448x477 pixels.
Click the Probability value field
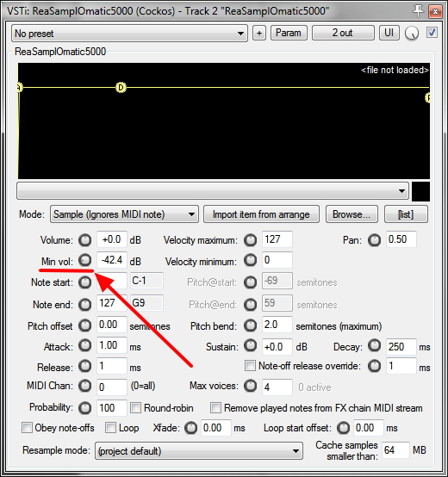[x=112, y=407]
